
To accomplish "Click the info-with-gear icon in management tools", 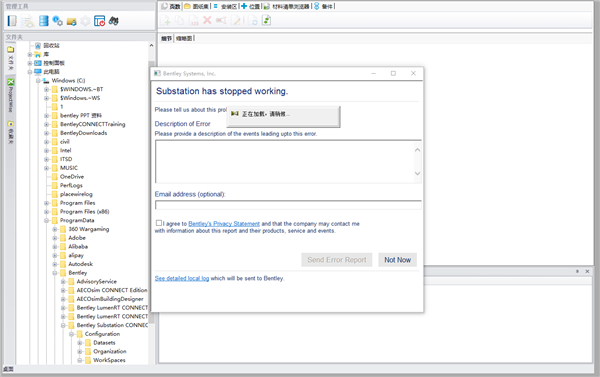I will (57, 21).
